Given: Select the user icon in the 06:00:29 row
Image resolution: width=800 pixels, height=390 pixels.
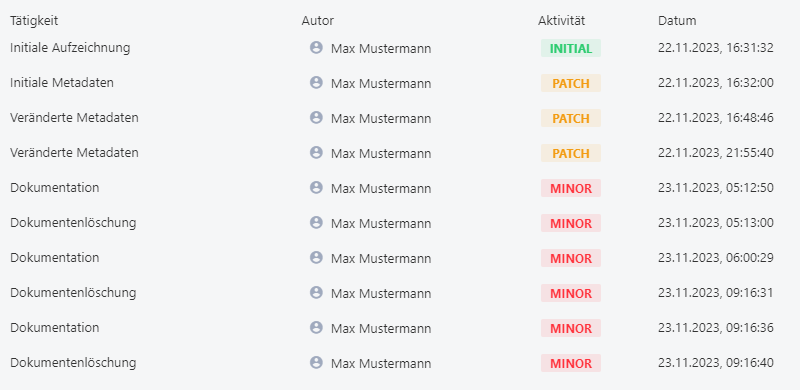Looking at the screenshot, I should pos(316,258).
